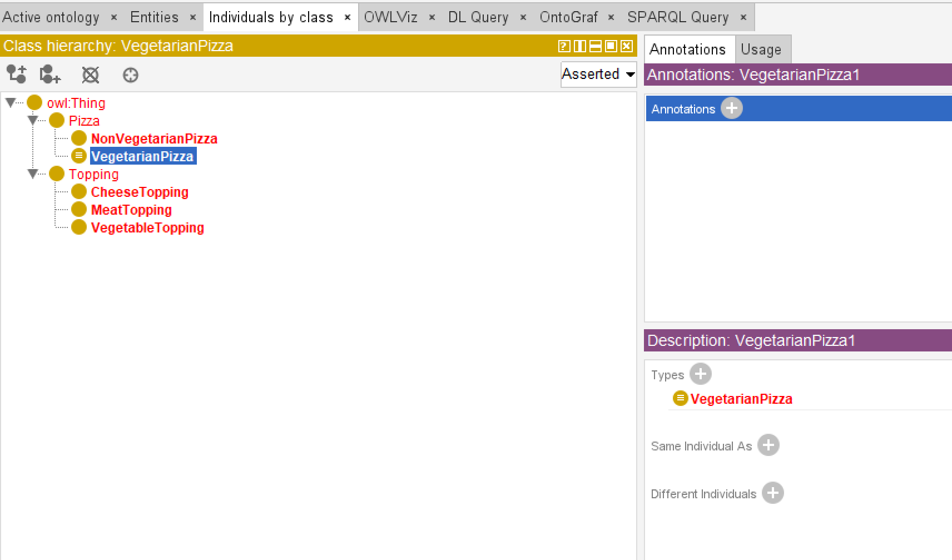Click the blue Annotations section header
Viewport: 952px width, 560px height.
(x=799, y=108)
